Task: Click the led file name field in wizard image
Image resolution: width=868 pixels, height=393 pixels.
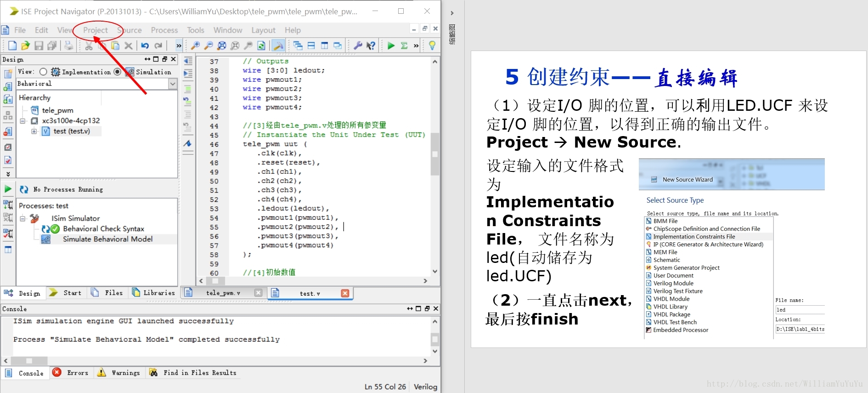Action: pyautogui.click(x=800, y=310)
